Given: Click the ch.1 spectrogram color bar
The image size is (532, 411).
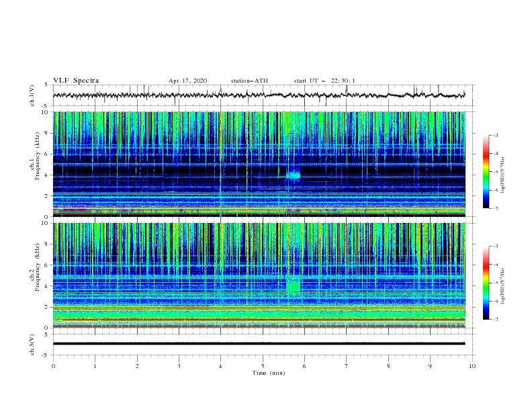Looking at the screenshot, I should [486, 172].
